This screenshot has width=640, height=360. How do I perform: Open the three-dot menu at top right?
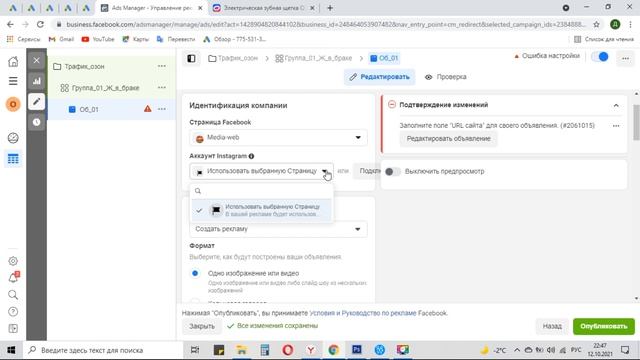pos(625,58)
